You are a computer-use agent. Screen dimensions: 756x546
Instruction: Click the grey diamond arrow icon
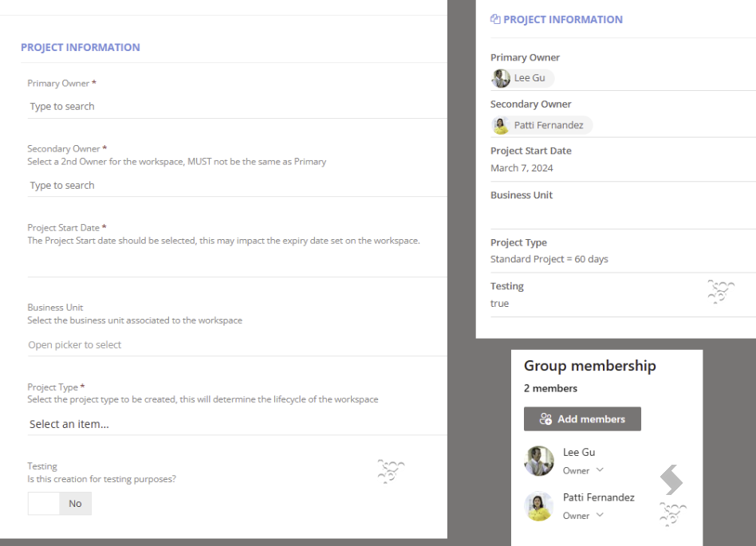point(671,480)
